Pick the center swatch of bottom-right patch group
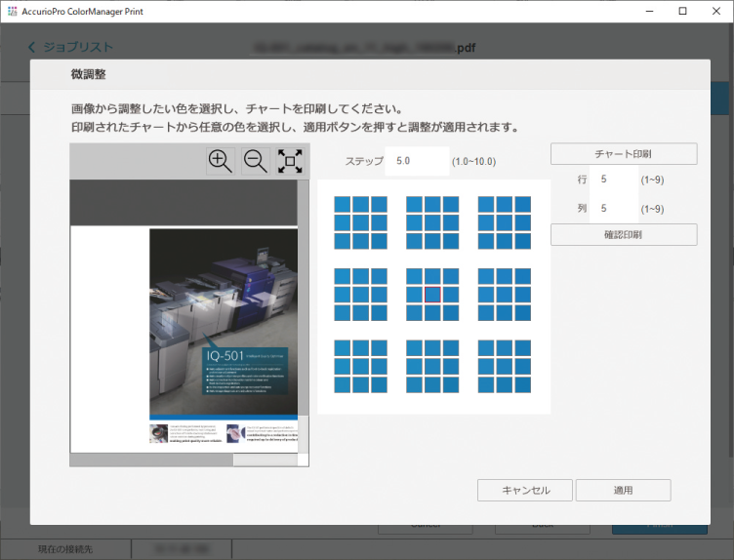734x560 pixels. [x=505, y=366]
